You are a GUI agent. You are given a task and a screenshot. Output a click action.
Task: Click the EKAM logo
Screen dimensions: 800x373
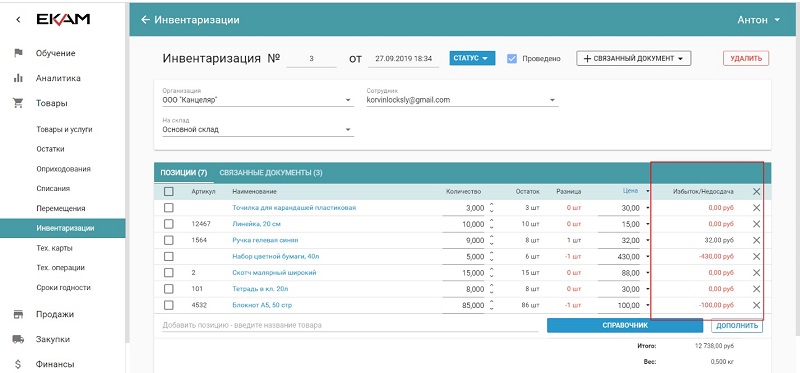pyautogui.click(x=63, y=19)
